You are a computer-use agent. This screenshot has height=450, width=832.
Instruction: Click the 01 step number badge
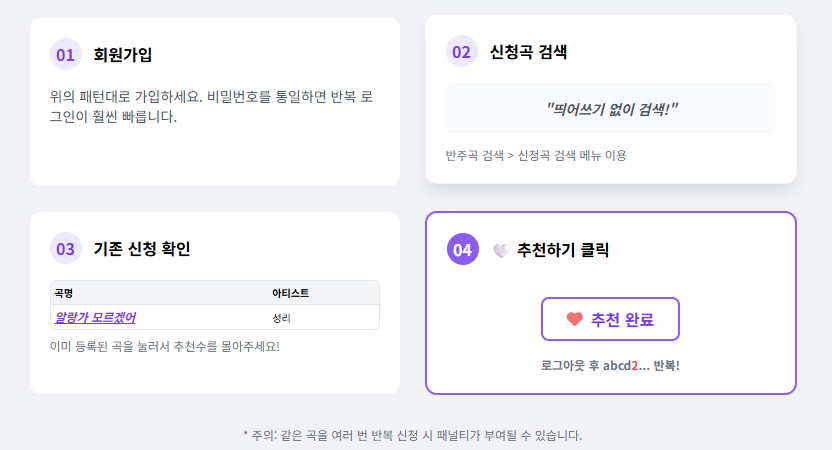click(66, 54)
